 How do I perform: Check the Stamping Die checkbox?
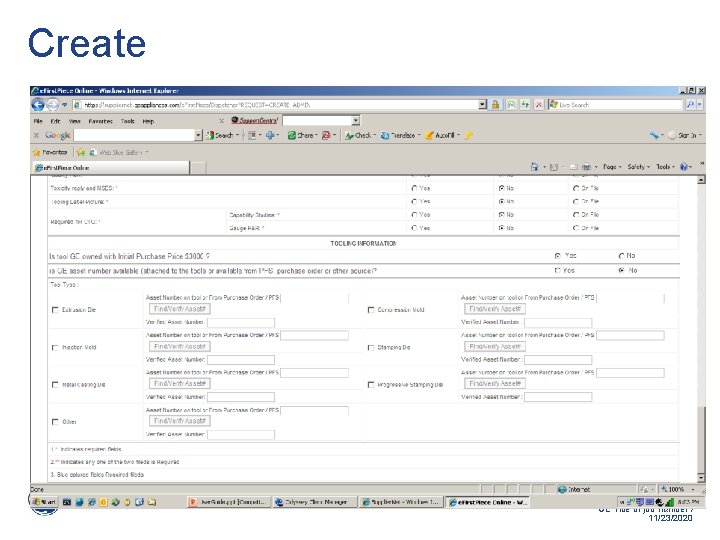pos(371,348)
